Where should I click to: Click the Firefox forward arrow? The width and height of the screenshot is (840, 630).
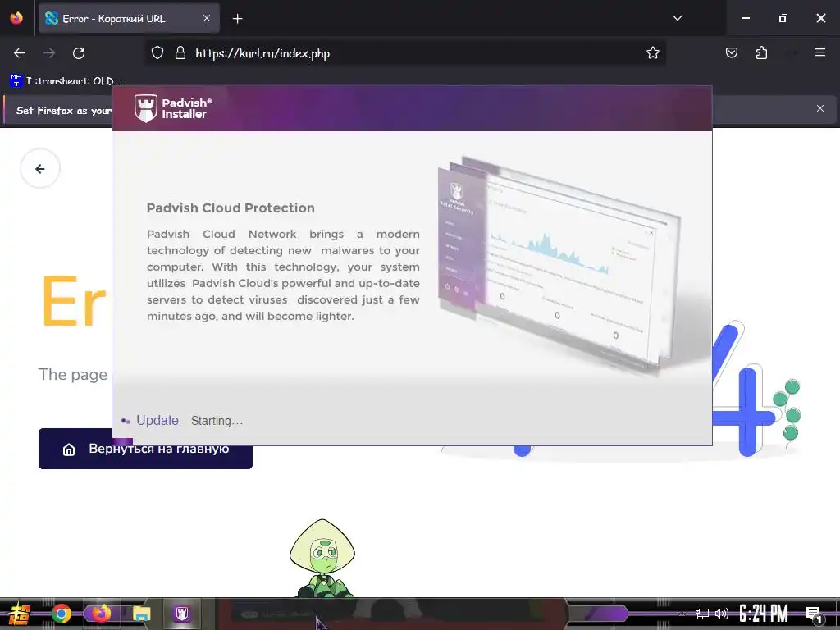pyautogui.click(x=49, y=53)
